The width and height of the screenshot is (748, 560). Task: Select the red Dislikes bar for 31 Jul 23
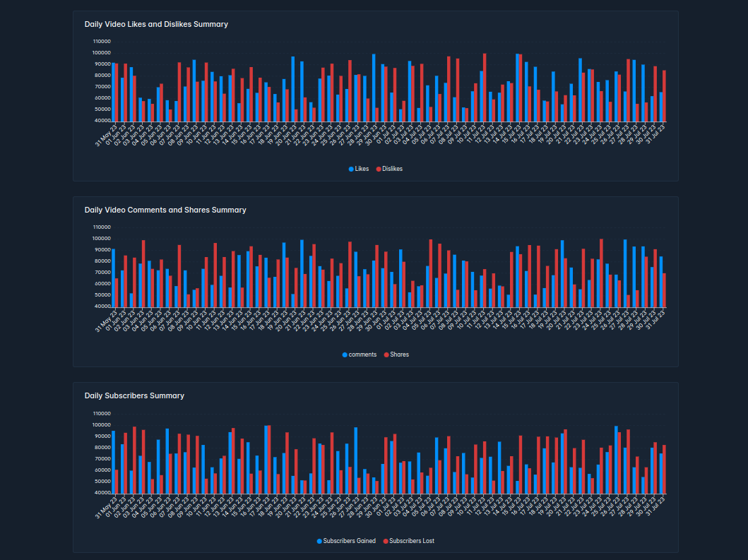coord(664,96)
